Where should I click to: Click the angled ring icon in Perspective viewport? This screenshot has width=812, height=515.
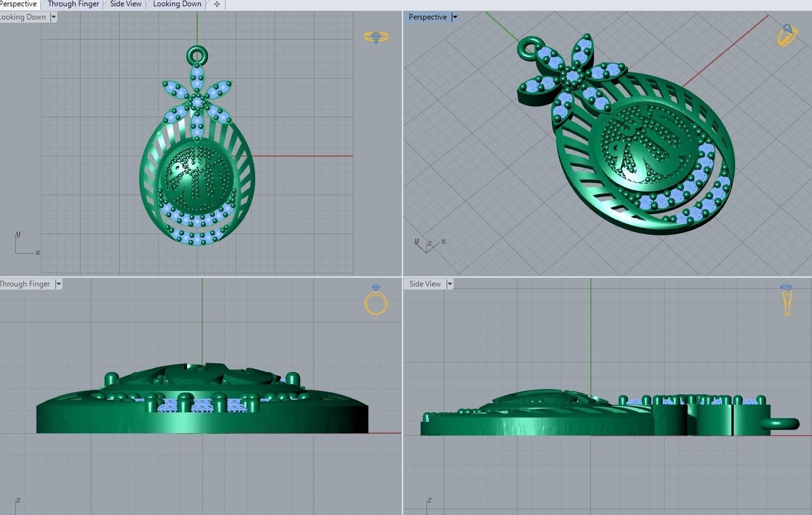pos(787,36)
